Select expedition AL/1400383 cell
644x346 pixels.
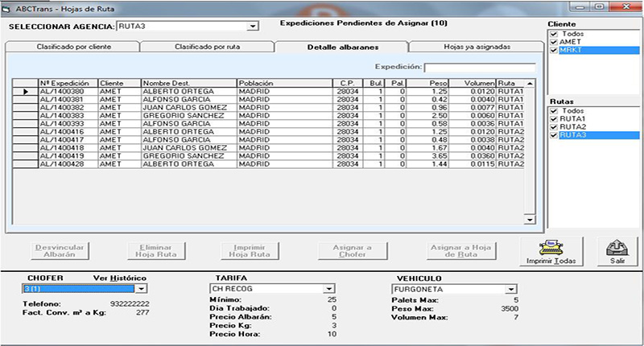tap(68, 116)
